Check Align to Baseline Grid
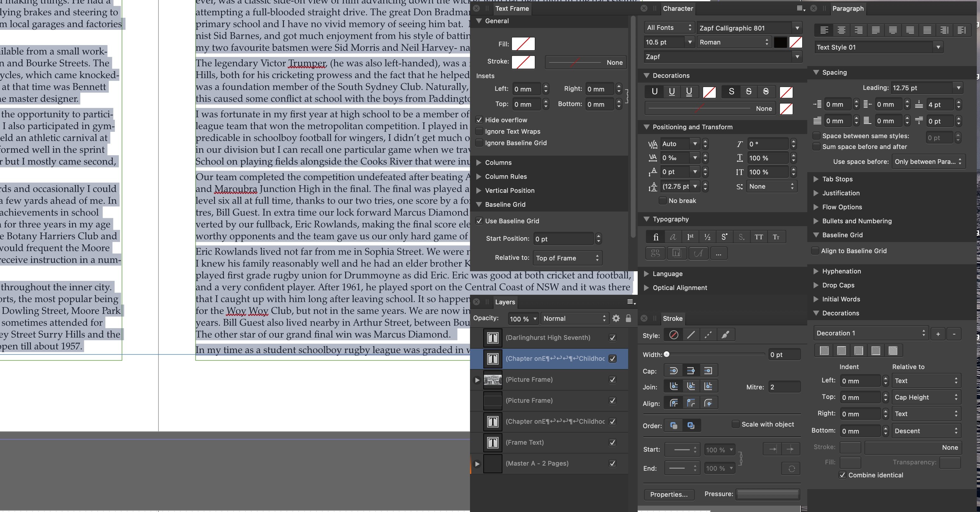The image size is (980, 512). [x=815, y=251]
